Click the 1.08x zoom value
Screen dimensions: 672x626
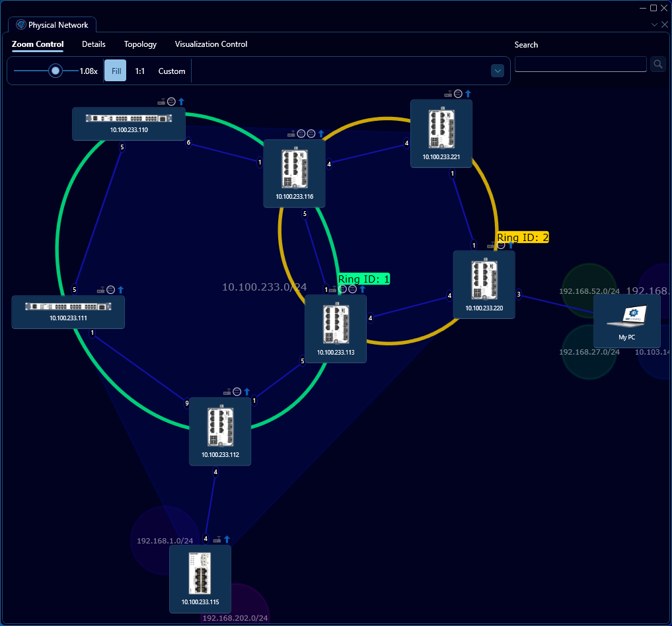point(89,71)
